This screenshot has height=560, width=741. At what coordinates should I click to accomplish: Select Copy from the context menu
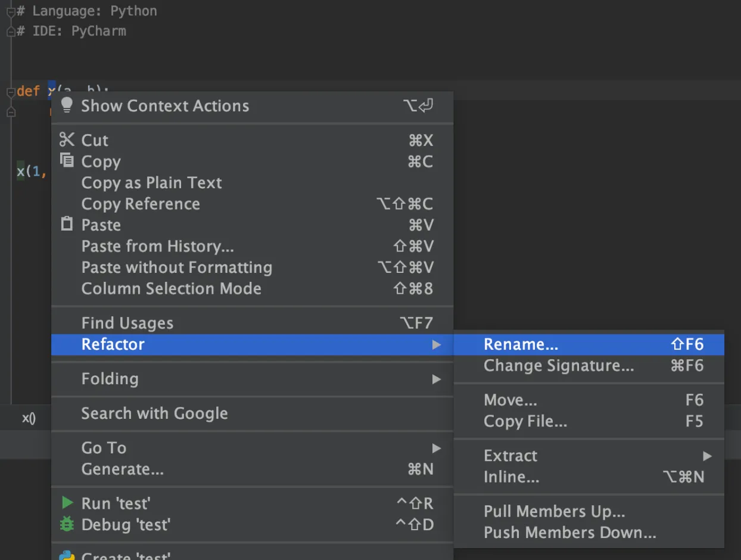[253, 161]
